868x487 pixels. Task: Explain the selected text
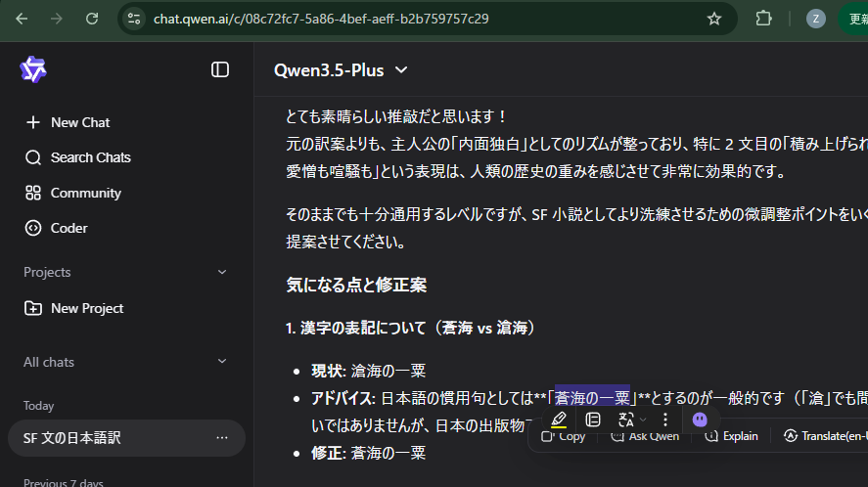click(731, 437)
